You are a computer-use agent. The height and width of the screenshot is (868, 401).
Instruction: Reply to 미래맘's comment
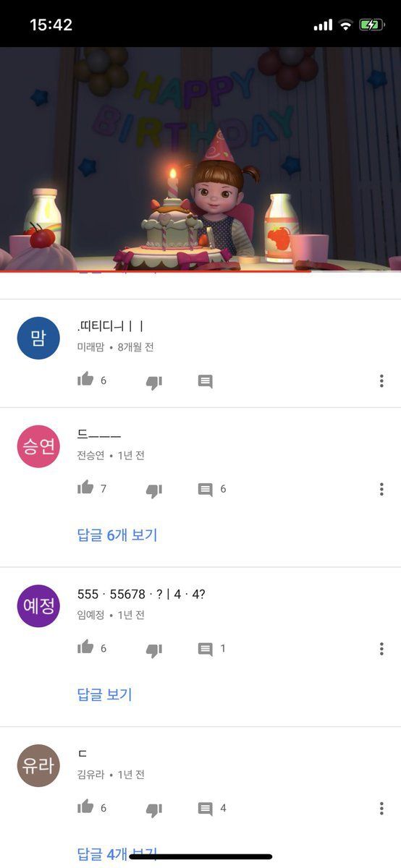coord(206,381)
